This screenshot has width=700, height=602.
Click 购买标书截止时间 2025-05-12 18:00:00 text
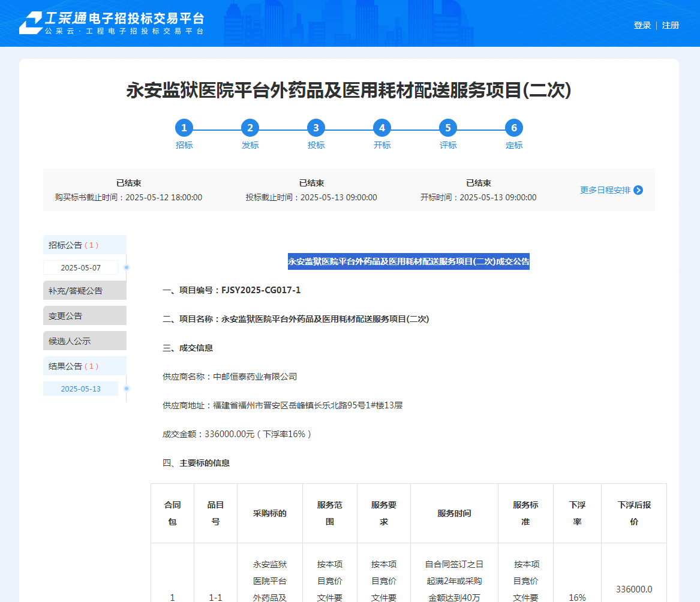(x=128, y=197)
